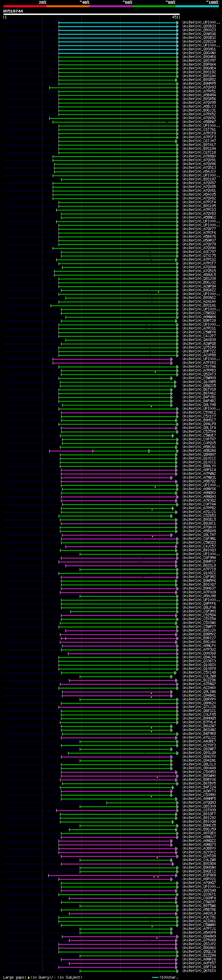The image size is (222, 980).
Task: Open the last hit UniRef100_Q6T6I0
Action: pyautogui.click(x=199, y=971)
